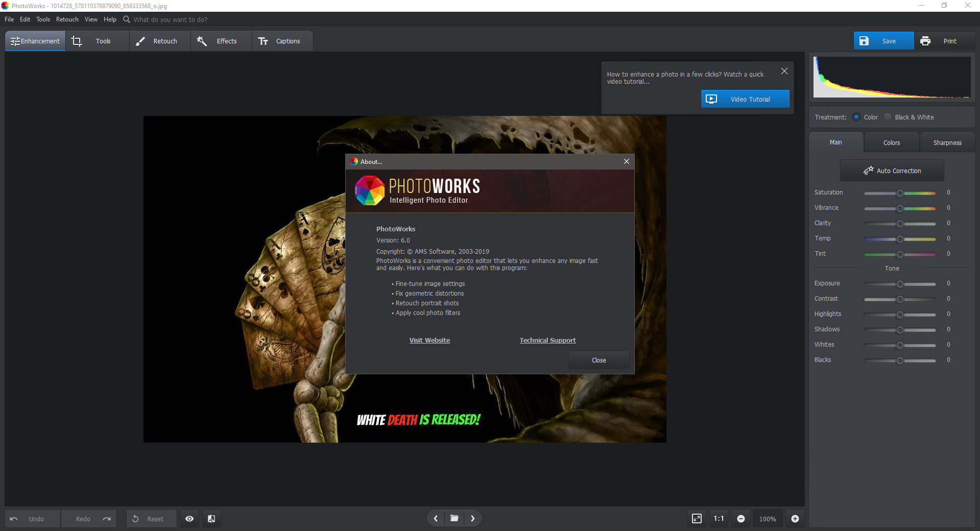Click the Shadows slider handle
This screenshot has width=980, height=531.
coord(900,330)
